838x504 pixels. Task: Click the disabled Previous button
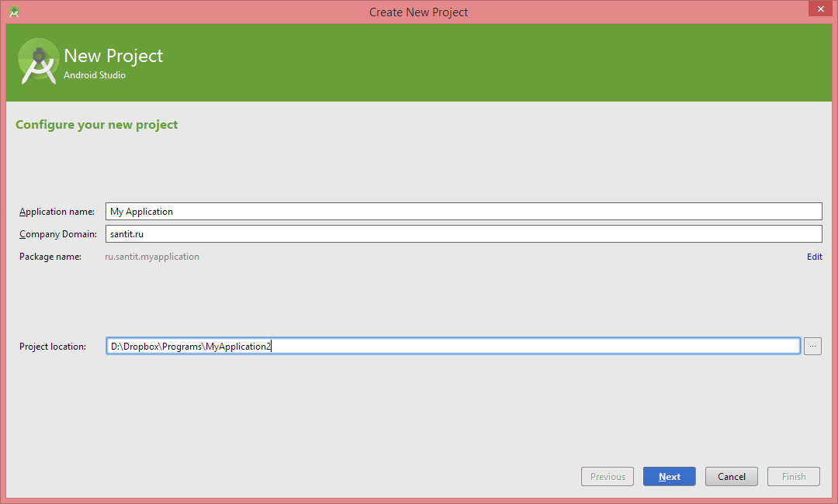click(x=607, y=477)
